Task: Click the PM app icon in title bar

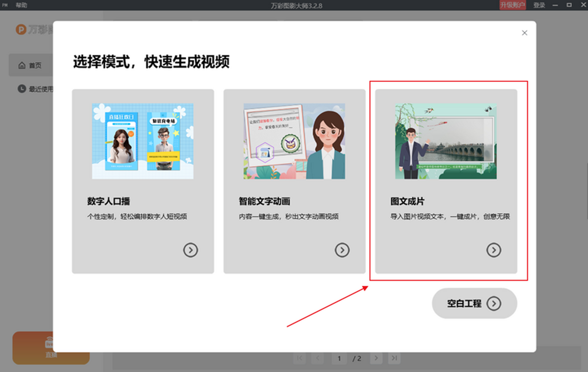Action: tap(5, 5)
